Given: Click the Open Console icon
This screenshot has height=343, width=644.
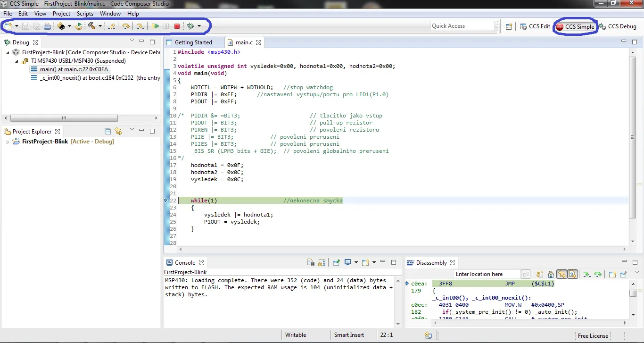Looking at the screenshot, I should point(365,262).
